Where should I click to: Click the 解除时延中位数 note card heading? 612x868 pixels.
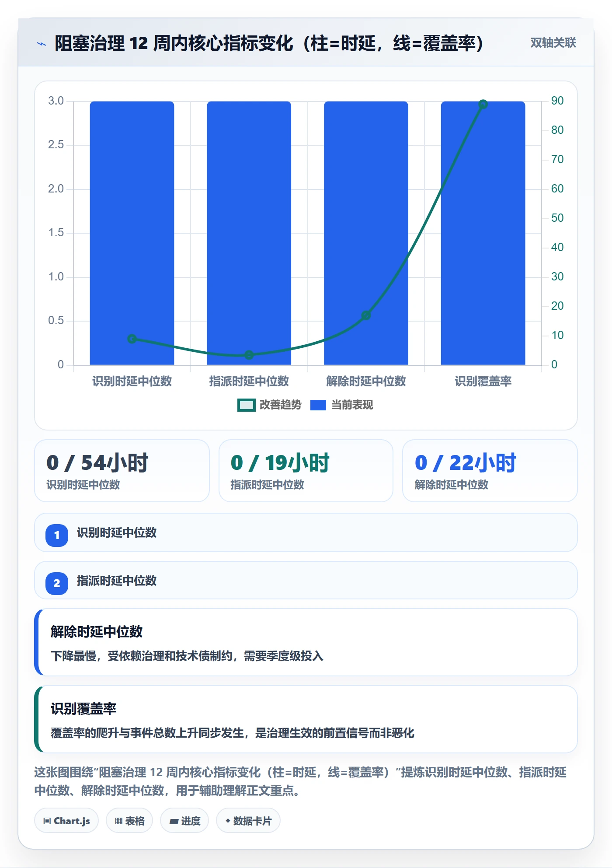point(97,632)
